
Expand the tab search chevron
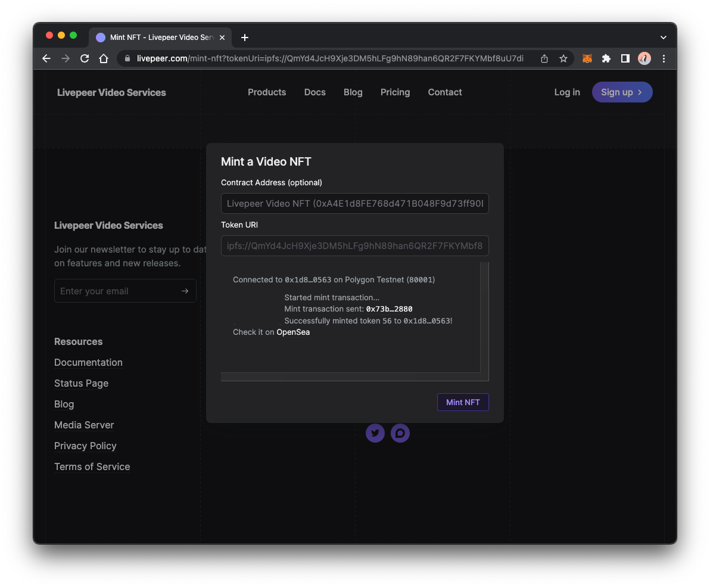pyautogui.click(x=664, y=38)
